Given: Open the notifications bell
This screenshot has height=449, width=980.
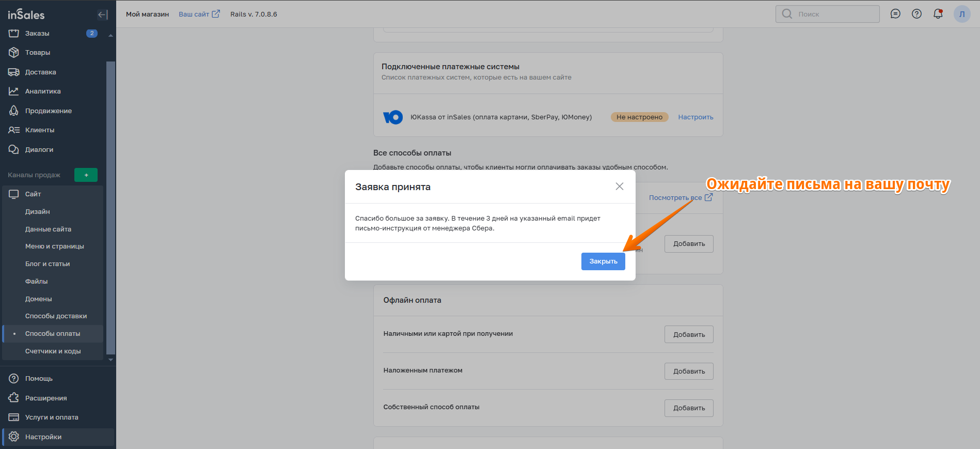Looking at the screenshot, I should coord(938,14).
